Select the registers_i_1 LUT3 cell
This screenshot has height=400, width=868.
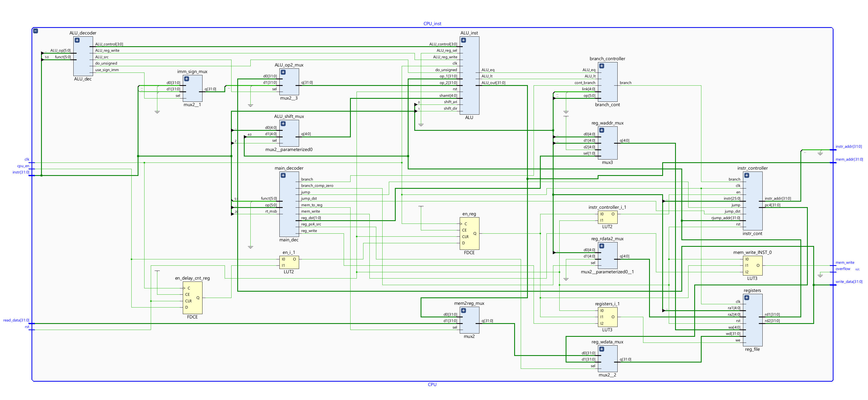click(x=607, y=317)
